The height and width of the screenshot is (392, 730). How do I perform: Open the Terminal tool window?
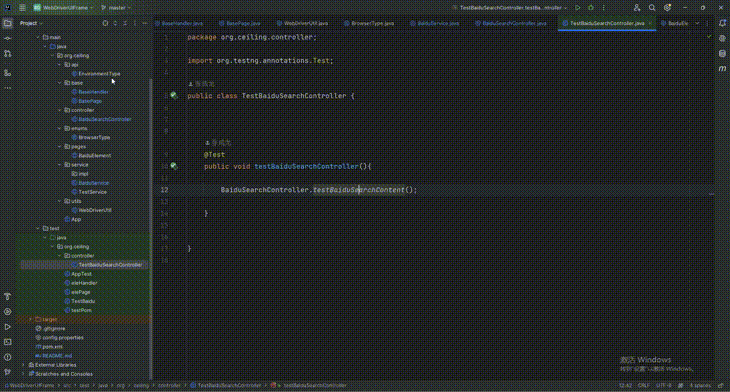(7, 342)
